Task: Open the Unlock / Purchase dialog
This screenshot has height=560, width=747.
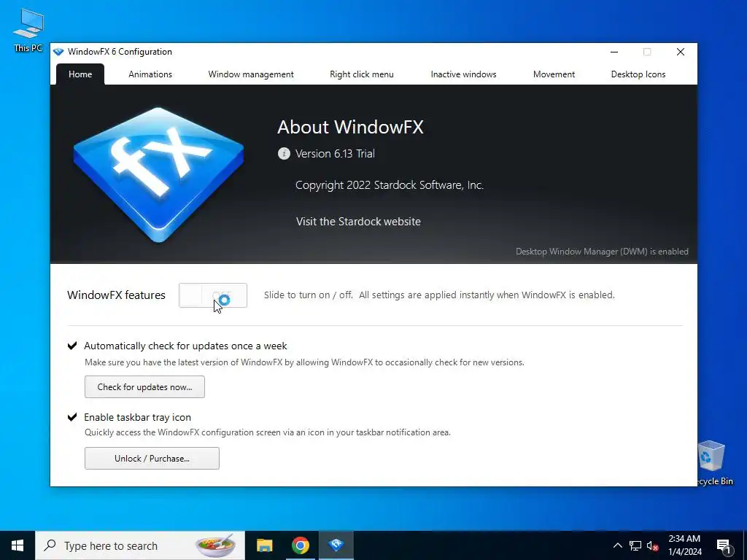Action: 152,458
